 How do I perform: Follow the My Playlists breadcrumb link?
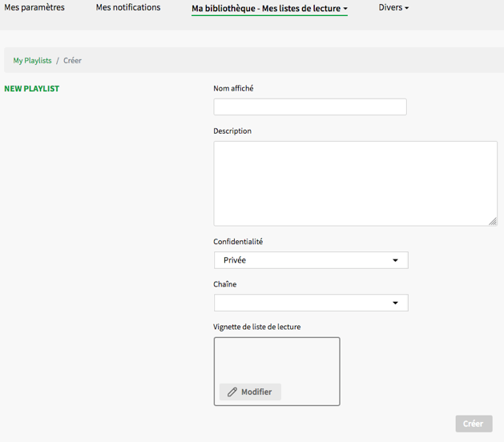point(32,61)
